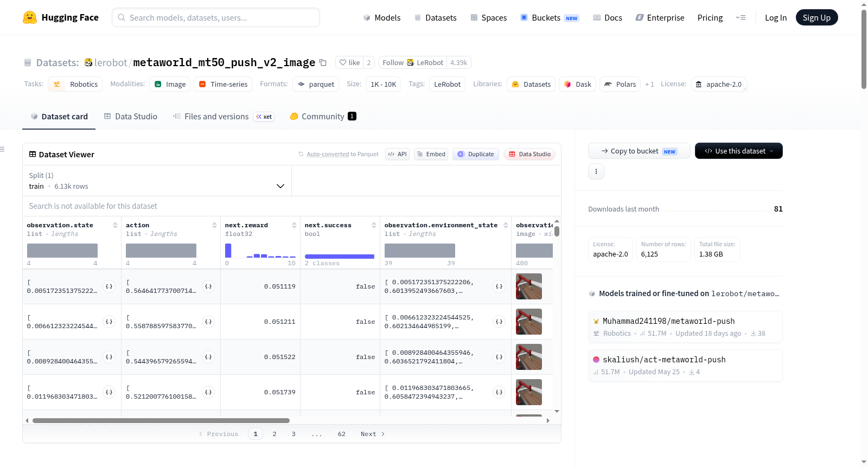This screenshot has height=467, width=868.
Task: Go to Datasets in the top navigation
Action: click(x=435, y=17)
